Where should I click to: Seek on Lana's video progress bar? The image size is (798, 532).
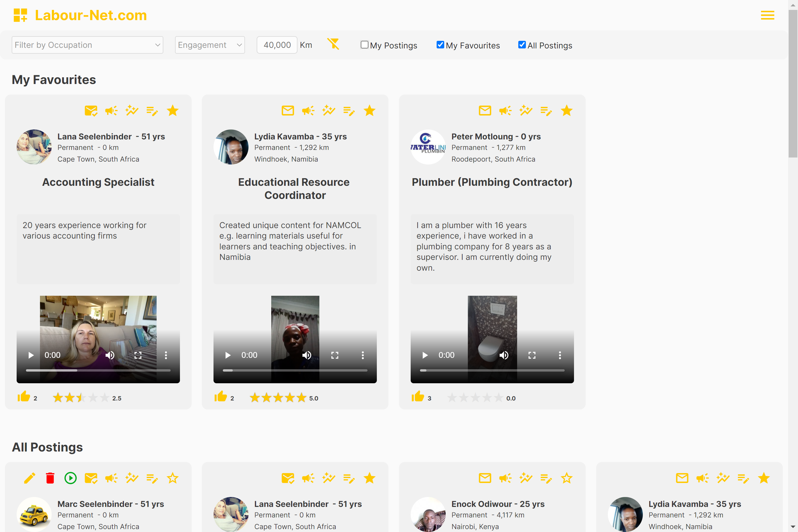pyautogui.click(x=98, y=370)
